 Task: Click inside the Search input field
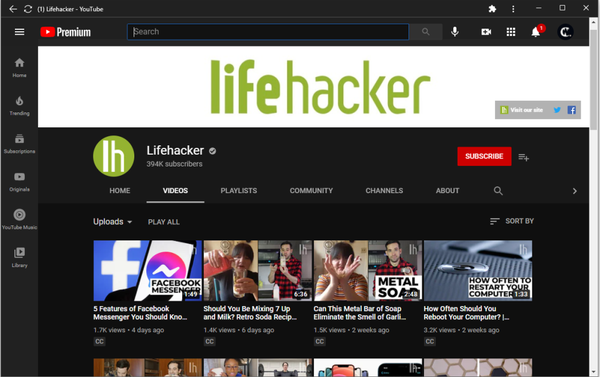click(x=268, y=32)
